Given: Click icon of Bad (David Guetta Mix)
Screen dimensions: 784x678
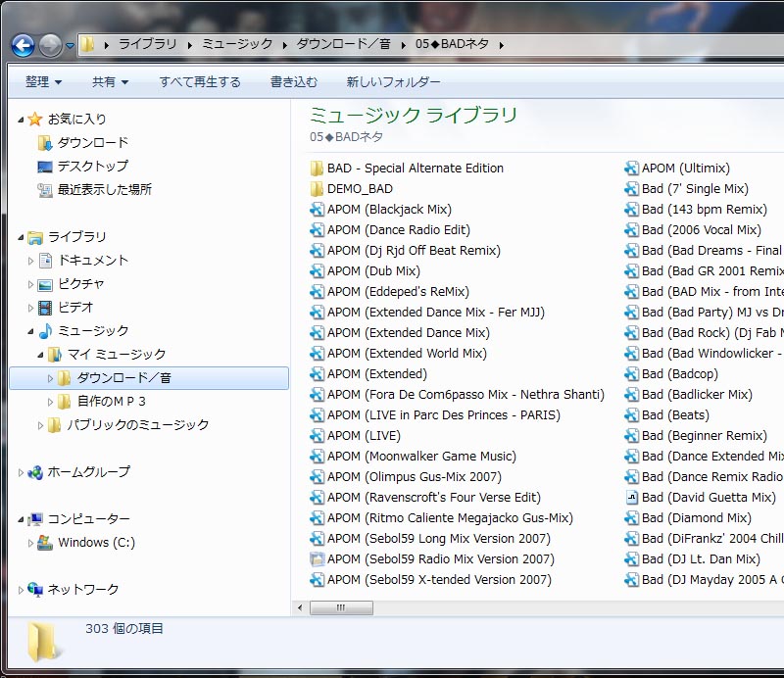Looking at the screenshot, I should pos(631,498).
